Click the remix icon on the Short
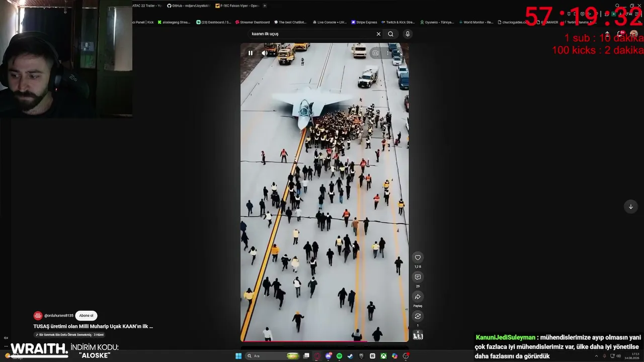The height and width of the screenshot is (362, 644). point(418,316)
